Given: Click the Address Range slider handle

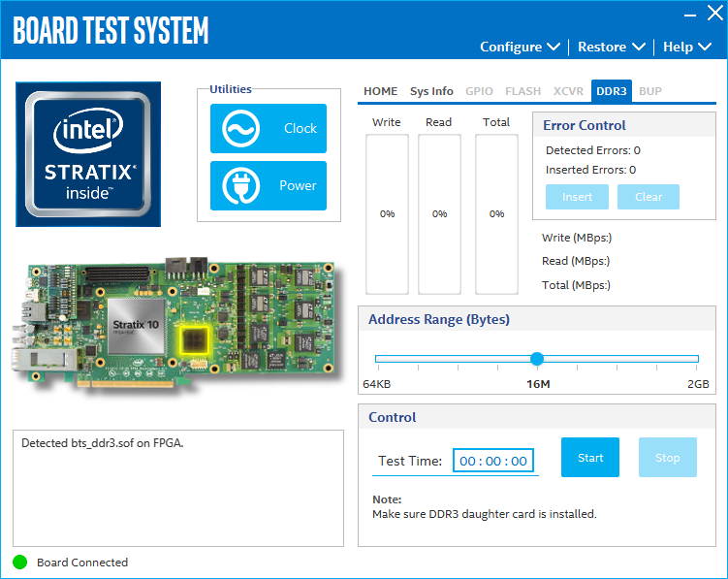Looking at the screenshot, I should [537, 359].
